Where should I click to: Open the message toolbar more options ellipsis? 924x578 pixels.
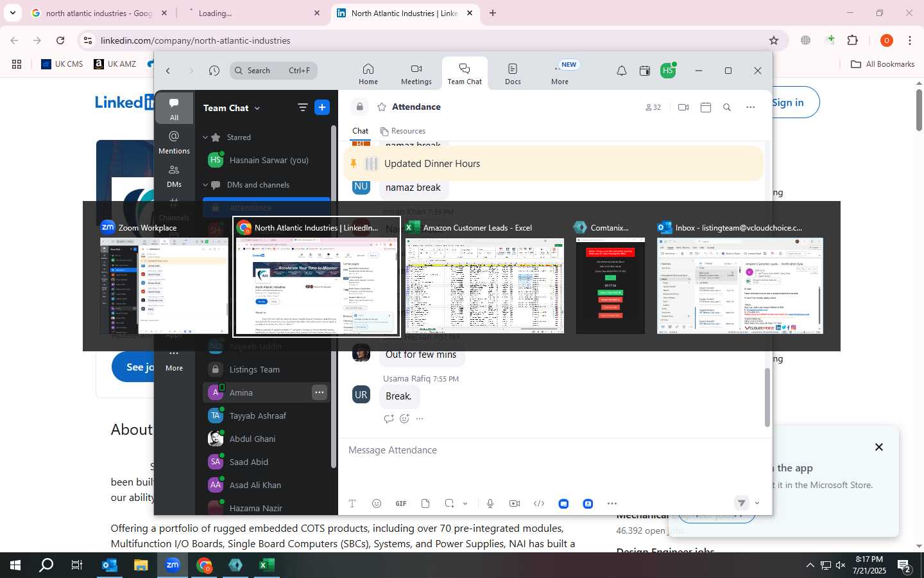(612, 504)
